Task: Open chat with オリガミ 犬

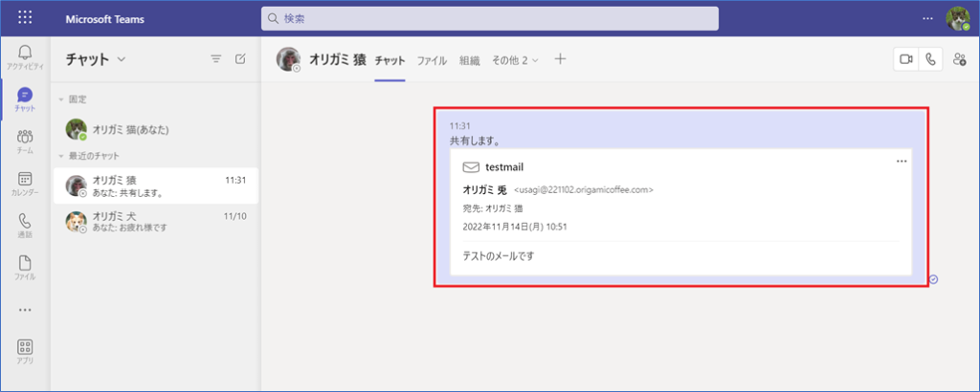Action: (x=156, y=222)
